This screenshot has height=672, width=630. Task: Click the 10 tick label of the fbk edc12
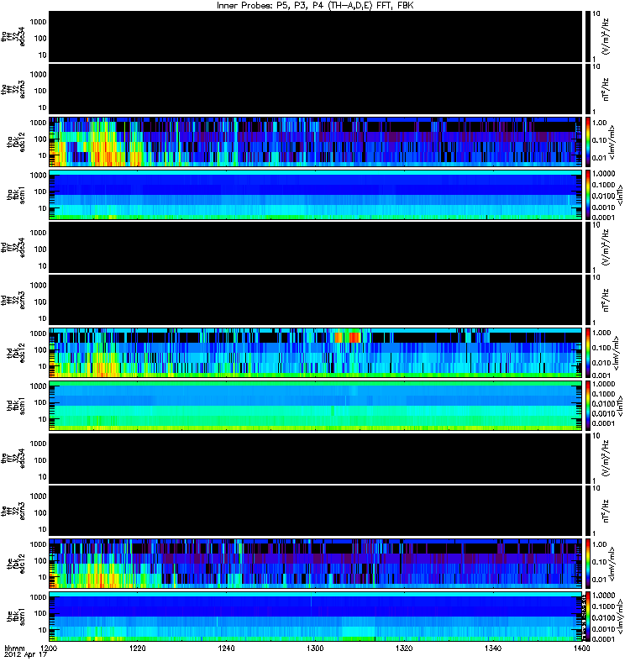tap(43, 578)
